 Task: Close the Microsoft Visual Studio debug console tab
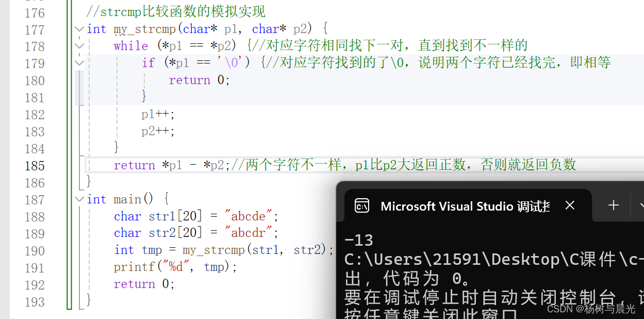point(570,205)
